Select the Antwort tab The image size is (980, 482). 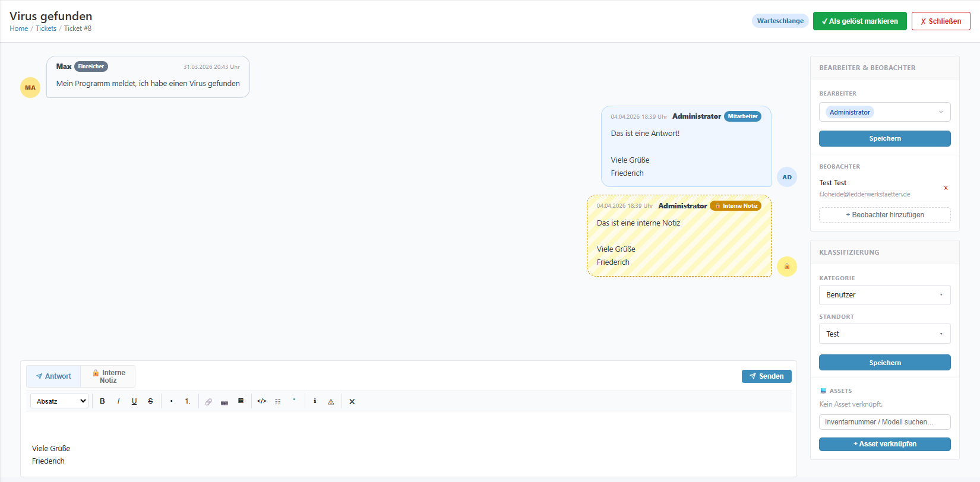53,376
